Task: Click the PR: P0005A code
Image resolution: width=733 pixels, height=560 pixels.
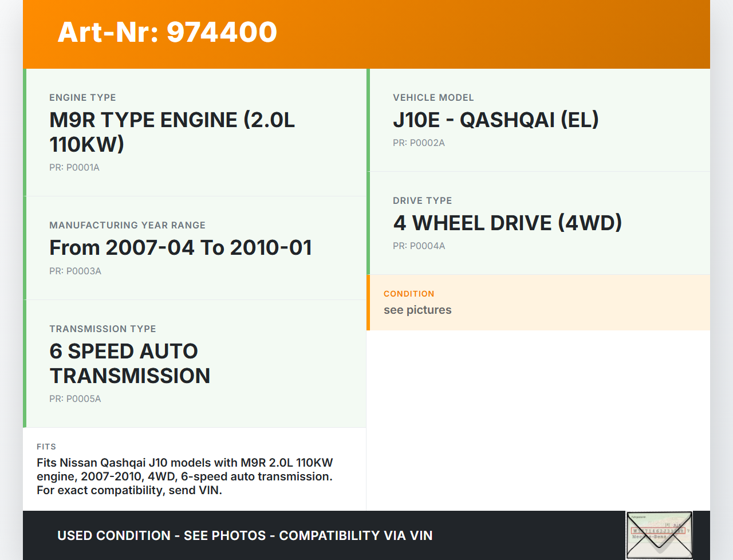Action: point(75,399)
